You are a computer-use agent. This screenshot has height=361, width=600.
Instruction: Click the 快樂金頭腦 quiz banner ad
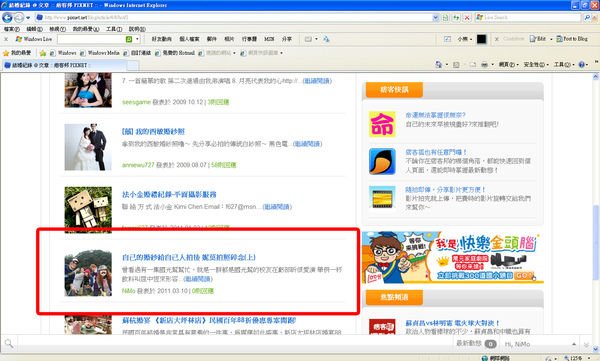click(453, 257)
